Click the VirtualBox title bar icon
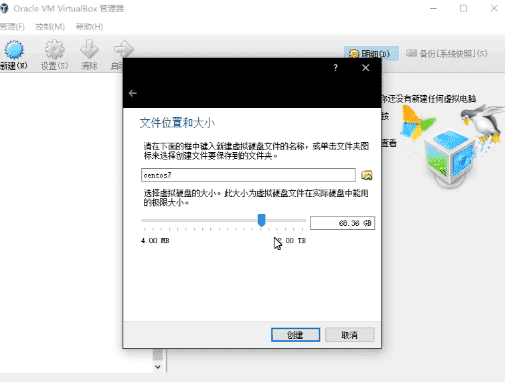 (x=4, y=9)
